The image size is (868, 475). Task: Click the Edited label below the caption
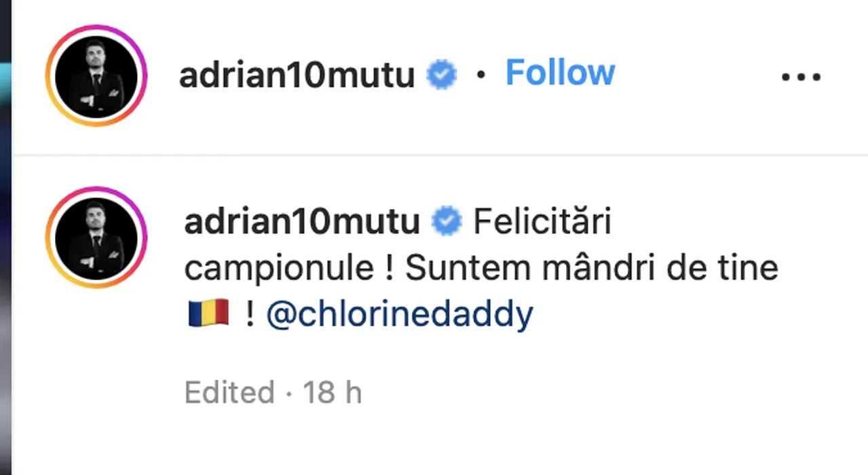pos(229,393)
